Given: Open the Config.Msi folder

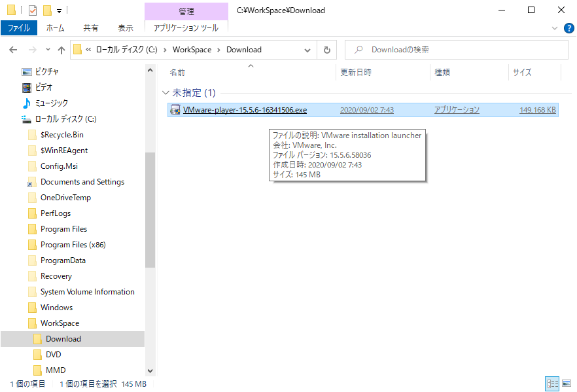Looking at the screenshot, I should (59, 166).
